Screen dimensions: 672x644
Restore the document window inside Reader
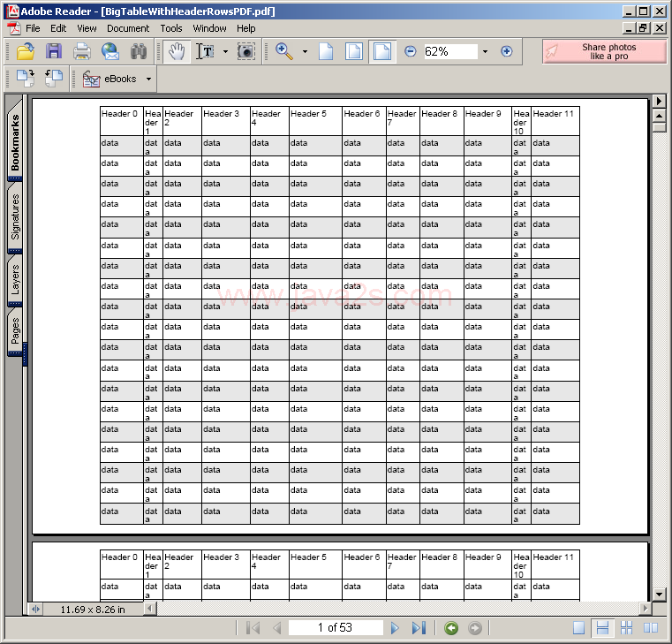[643, 28]
